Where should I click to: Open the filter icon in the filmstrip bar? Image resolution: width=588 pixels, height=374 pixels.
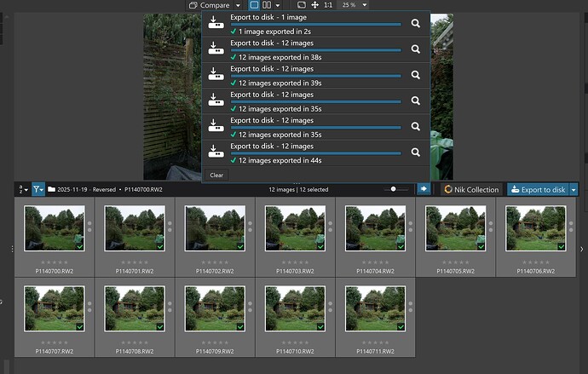38,189
